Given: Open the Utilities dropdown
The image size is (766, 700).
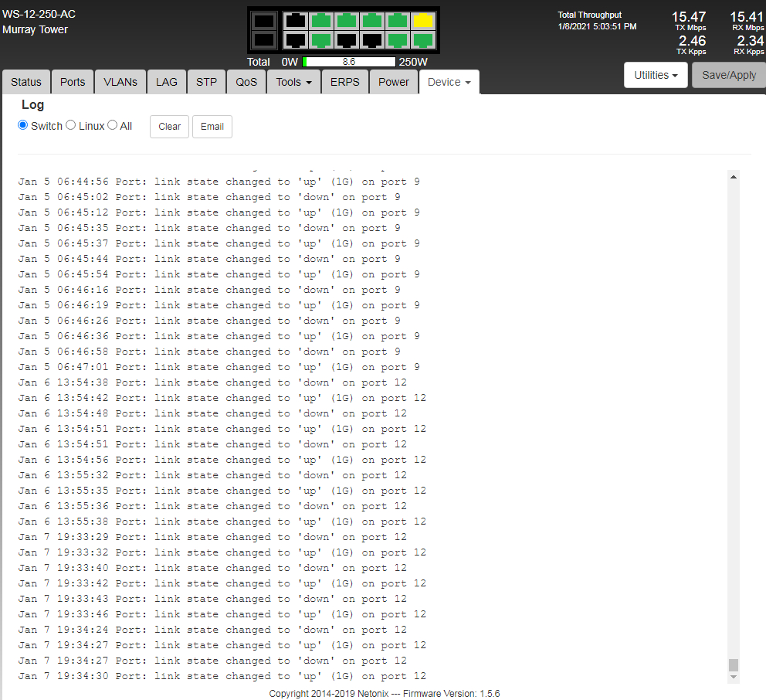Looking at the screenshot, I should coord(656,75).
